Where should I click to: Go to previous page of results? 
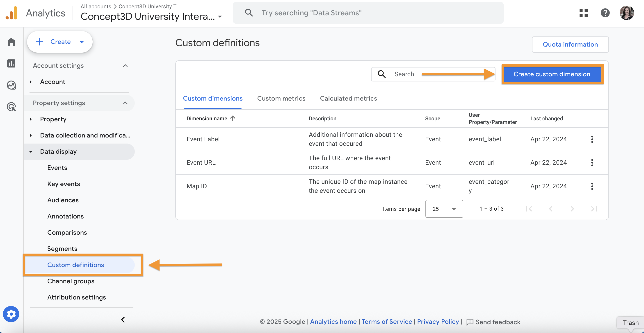(550, 209)
